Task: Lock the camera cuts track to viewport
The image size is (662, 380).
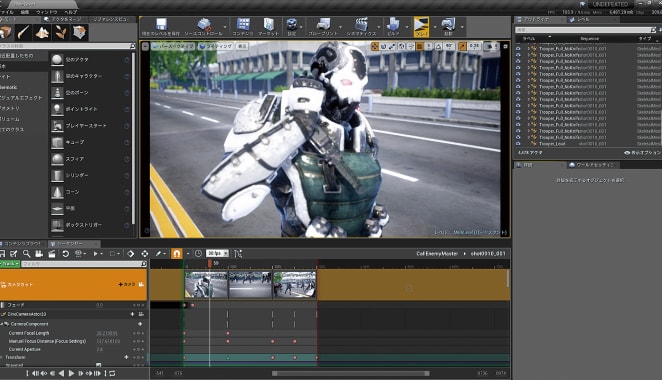Action: [141, 285]
